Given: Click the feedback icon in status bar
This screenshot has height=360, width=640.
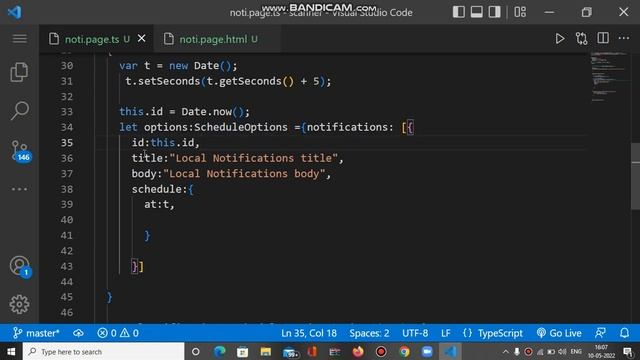Looking at the screenshot, I should tap(600, 333).
